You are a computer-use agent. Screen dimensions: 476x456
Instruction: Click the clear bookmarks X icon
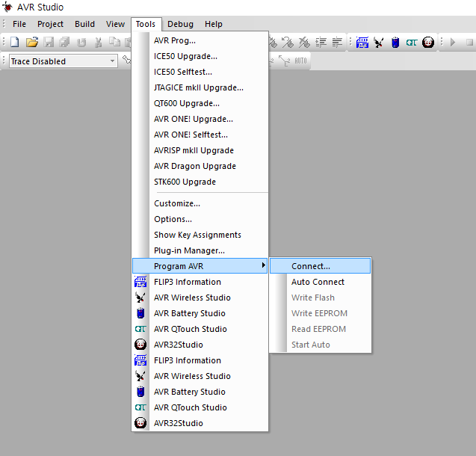[304, 43]
